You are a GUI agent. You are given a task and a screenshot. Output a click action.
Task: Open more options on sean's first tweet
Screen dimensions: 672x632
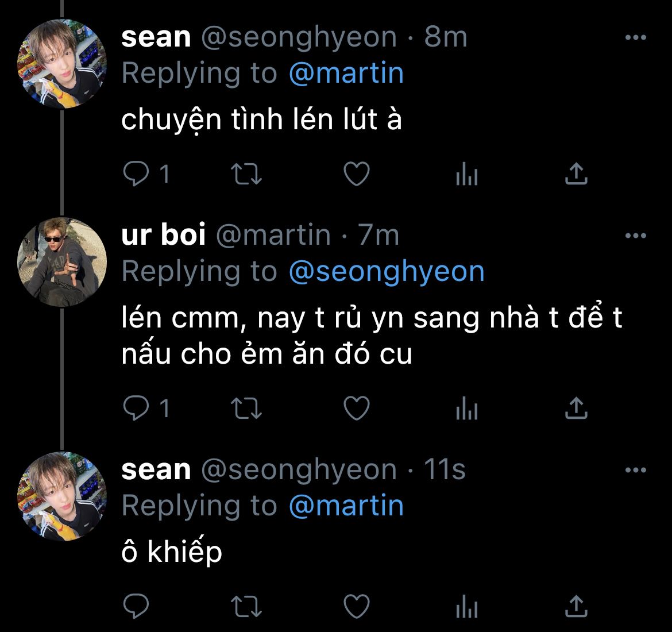(635, 38)
